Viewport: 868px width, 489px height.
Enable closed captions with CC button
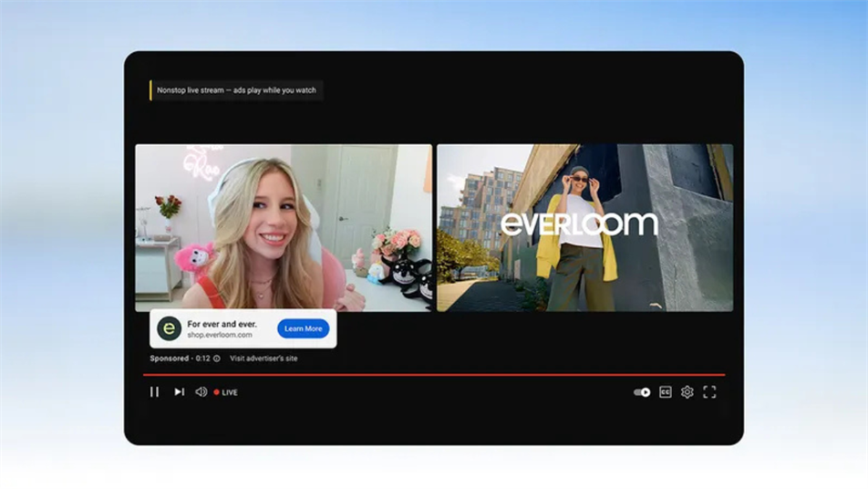665,392
